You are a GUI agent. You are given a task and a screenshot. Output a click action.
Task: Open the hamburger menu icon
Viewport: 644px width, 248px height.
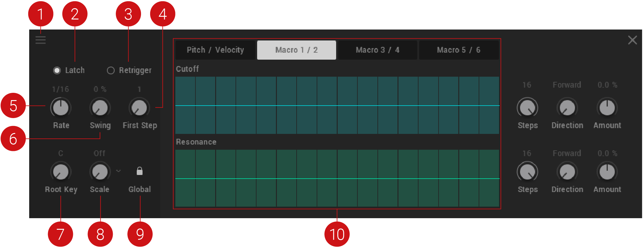pos(40,40)
